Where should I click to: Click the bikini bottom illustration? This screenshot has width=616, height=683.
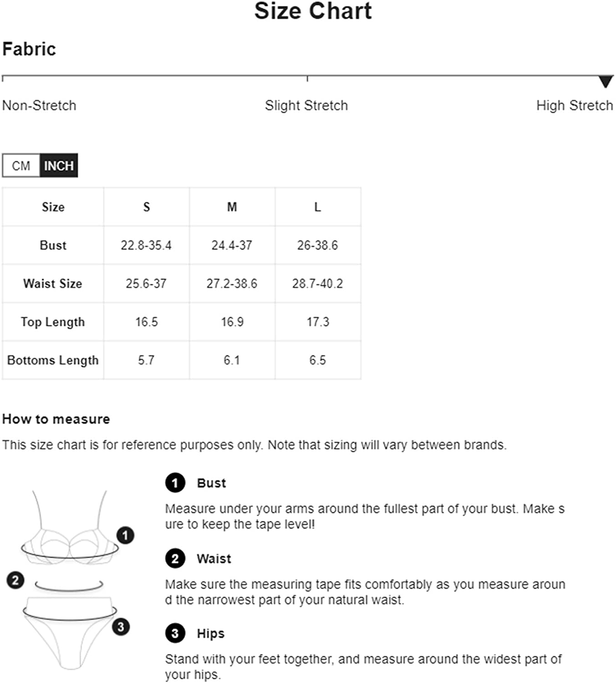(69, 633)
